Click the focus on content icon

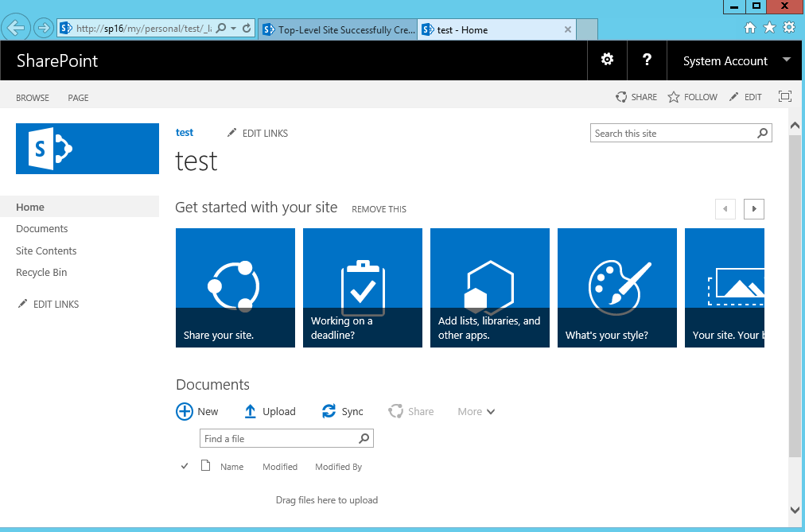pos(785,96)
